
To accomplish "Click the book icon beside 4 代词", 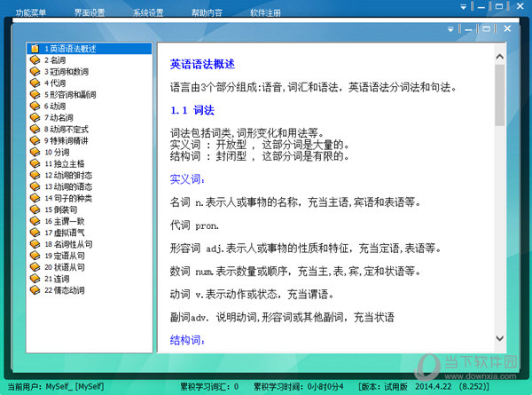I will click(35, 83).
